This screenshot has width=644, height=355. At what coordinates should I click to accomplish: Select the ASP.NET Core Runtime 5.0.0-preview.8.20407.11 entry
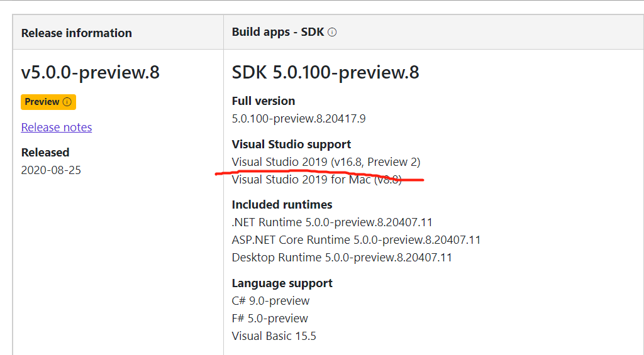click(x=356, y=239)
